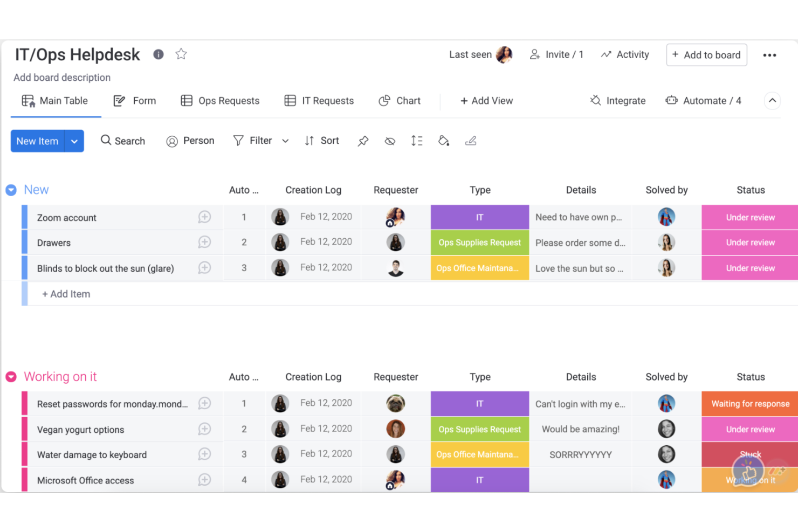
Task: Open the three-dot board menu
Action: pos(770,54)
